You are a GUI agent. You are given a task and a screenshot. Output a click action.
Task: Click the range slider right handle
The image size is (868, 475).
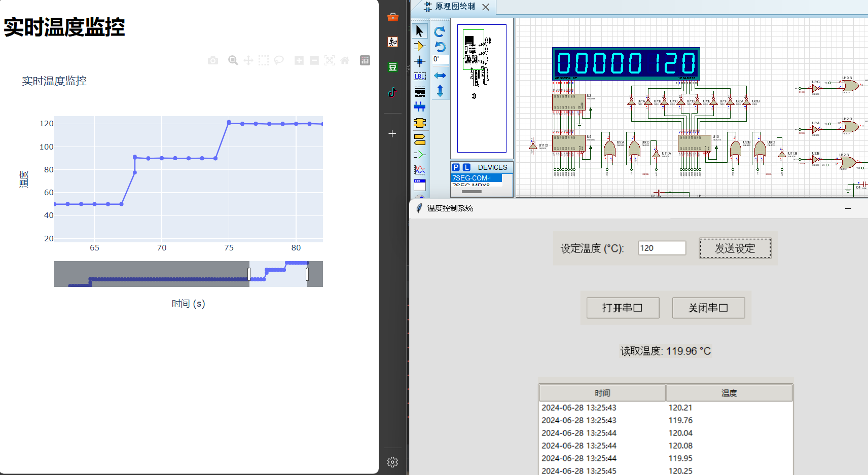point(307,274)
